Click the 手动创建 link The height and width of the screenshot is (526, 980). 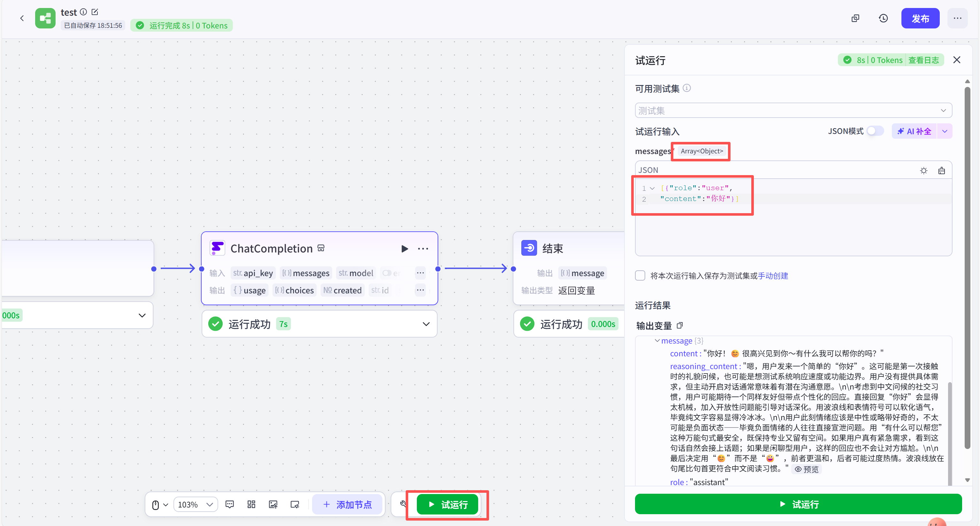(773, 275)
